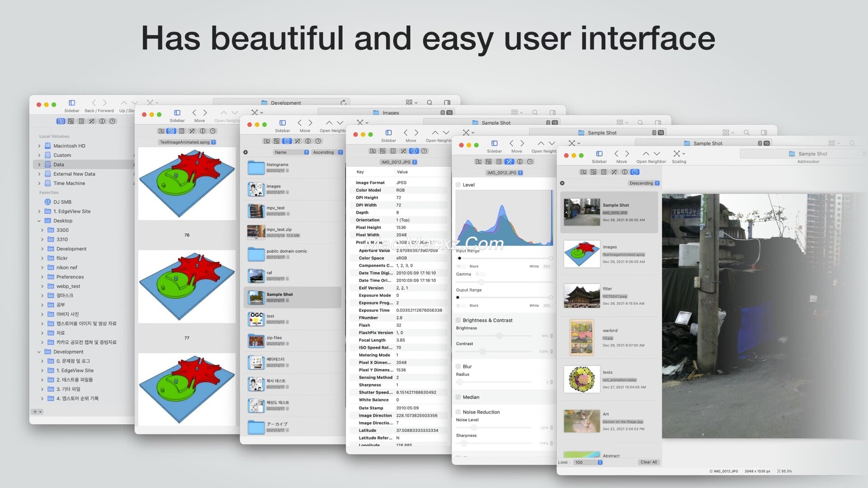Click the Back arrow in the Development window
Screen dimensions: 868x488
pyautogui.click(x=94, y=103)
